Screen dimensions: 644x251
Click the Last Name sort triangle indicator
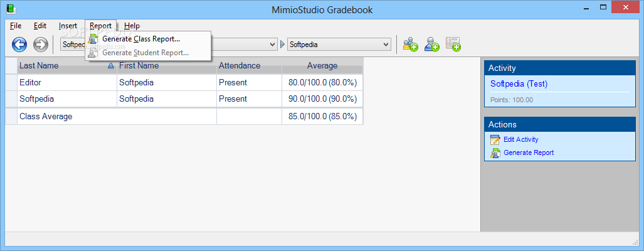(x=110, y=66)
